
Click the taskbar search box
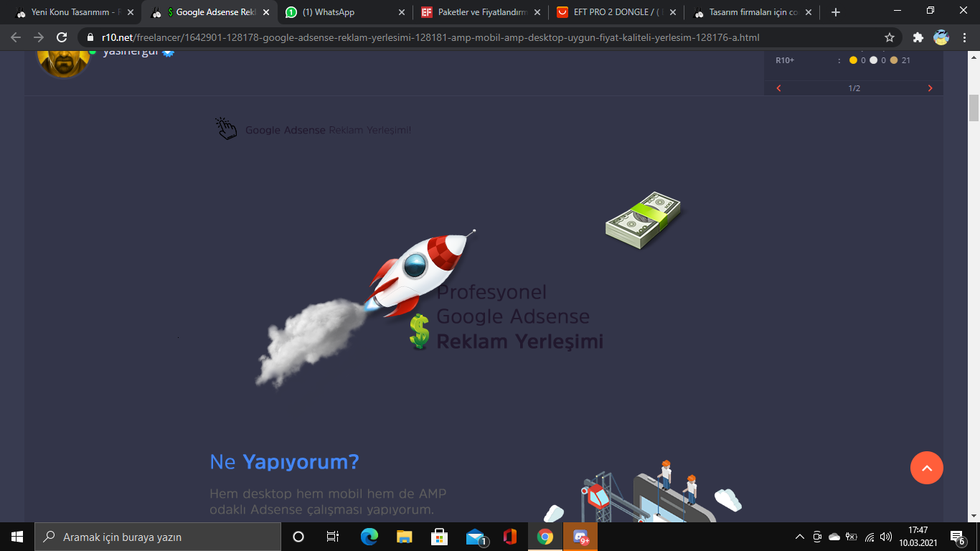click(x=158, y=537)
